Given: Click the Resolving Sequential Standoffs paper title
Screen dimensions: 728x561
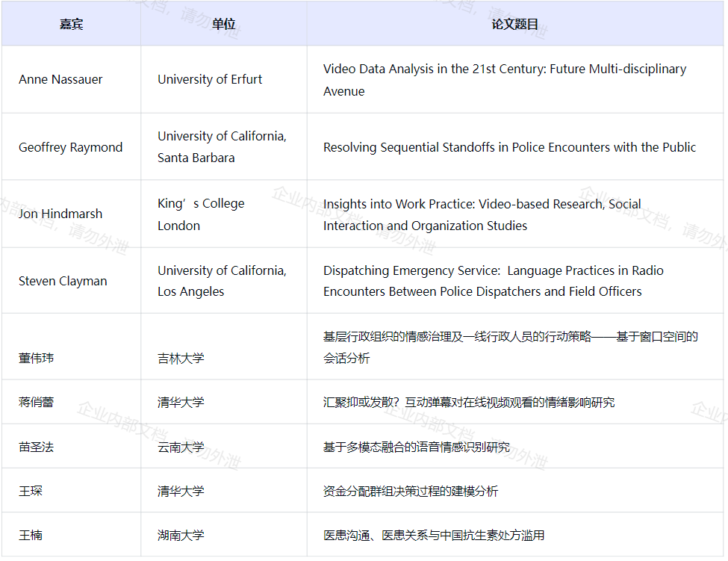Looking at the screenshot, I should (509, 147).
